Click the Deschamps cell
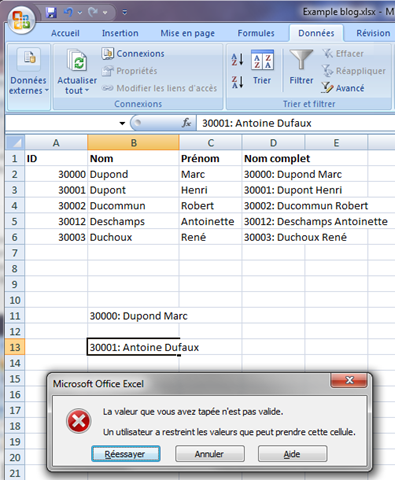 [x=133, y=222]
